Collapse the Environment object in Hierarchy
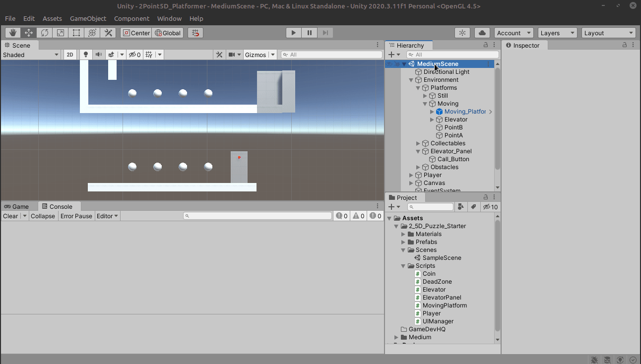The image size is (641, 364). tap(411, 80)
